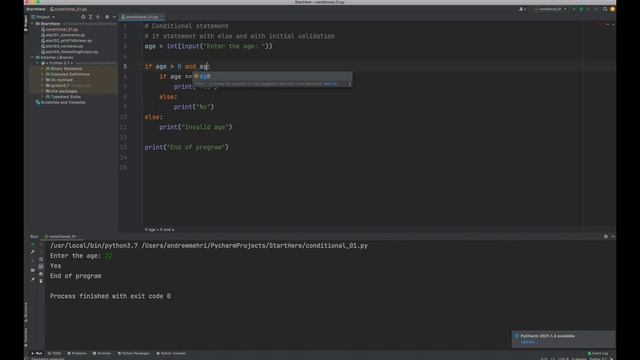This screenshot has height=360, width=640.
Task: Click the Project vertical sidebar tab
Action: pos(26,23)
